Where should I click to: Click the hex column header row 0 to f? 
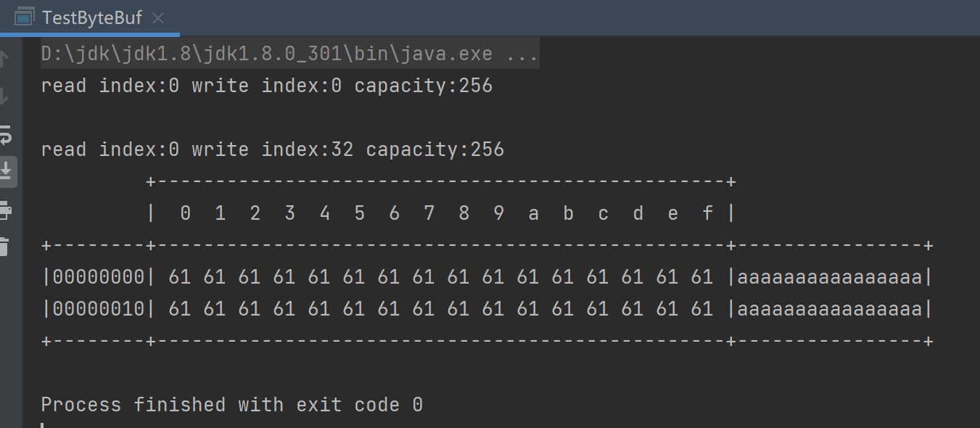pyautogui.click(x=441, y=213)
